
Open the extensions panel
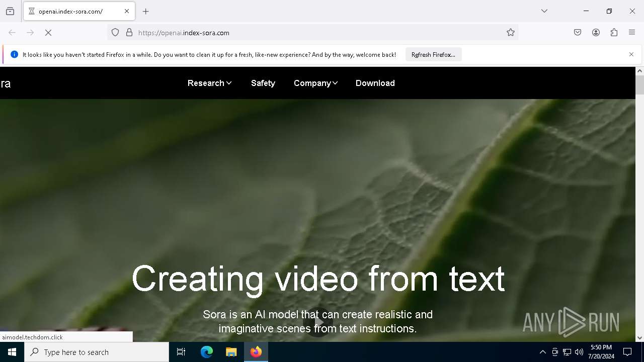[x=614, y=33]
